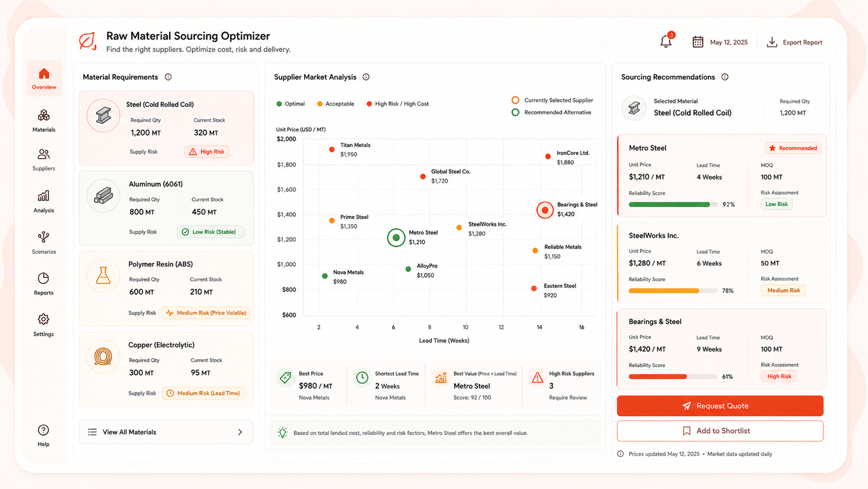Screen dimensions: 868x489
Task: Toggle the Optimal legend entry
Action: pyautogui.click(x=291, y=104)
